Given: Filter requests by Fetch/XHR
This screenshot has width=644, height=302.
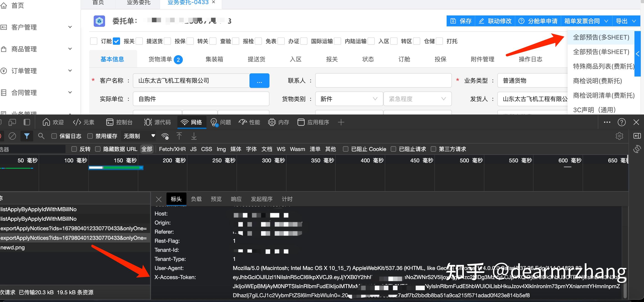Looking at the screenshot, I should coord(172,149).
